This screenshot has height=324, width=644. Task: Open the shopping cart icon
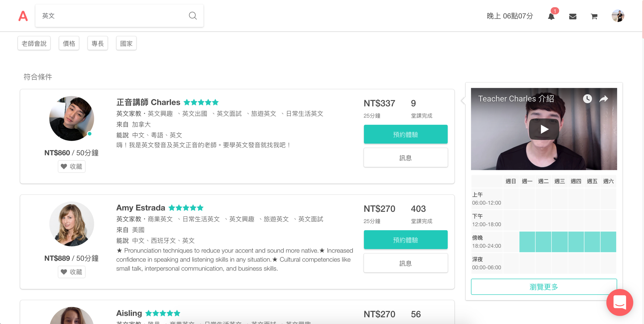(594, 17)
